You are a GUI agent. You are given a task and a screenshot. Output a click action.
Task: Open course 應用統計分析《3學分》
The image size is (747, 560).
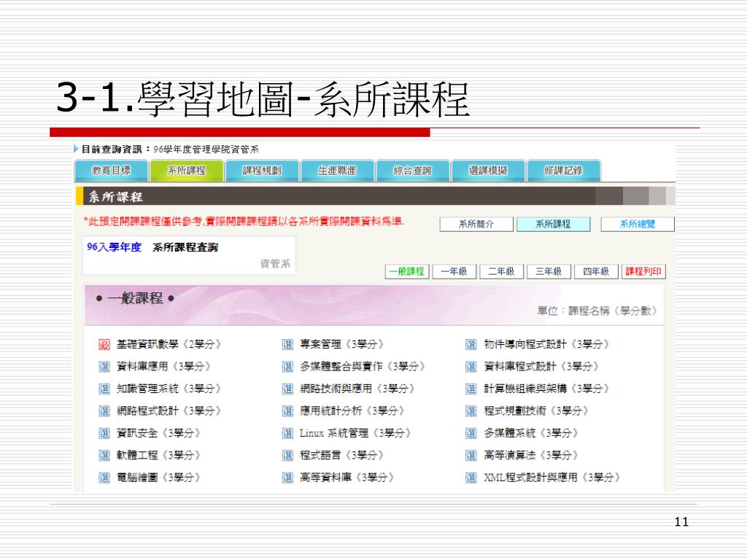click(x=352, y=411)
